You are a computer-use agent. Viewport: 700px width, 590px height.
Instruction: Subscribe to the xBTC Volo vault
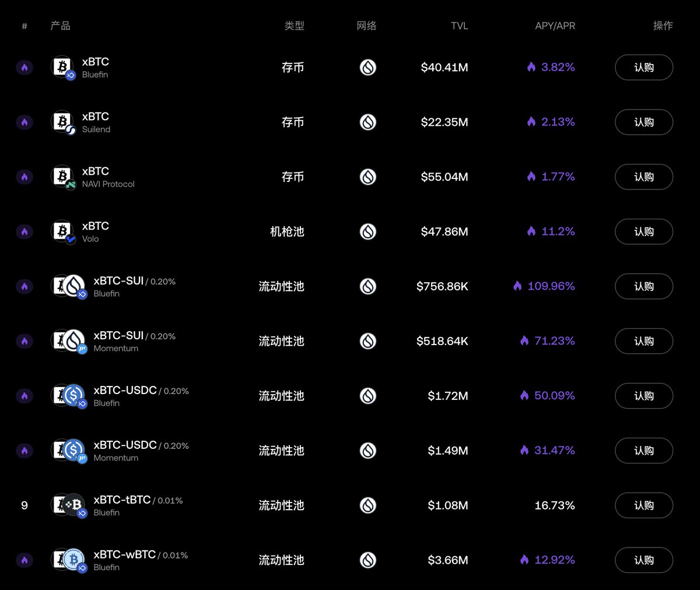click(x=643, y=232)
